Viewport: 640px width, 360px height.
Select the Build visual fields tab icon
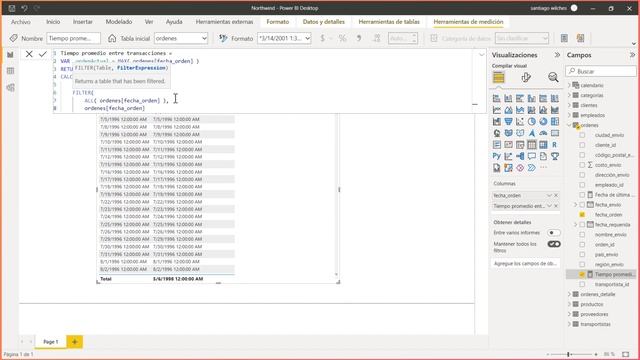click(498, 78)
